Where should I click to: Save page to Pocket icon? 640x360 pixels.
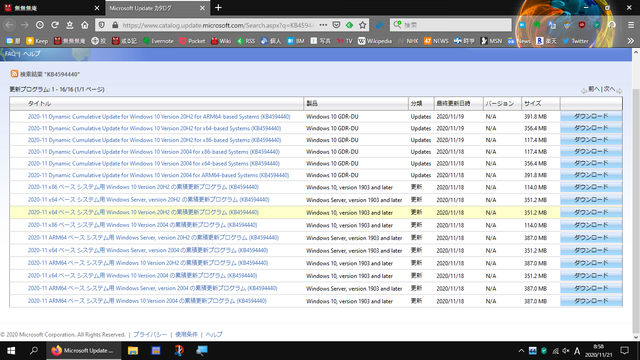point(336,25)
